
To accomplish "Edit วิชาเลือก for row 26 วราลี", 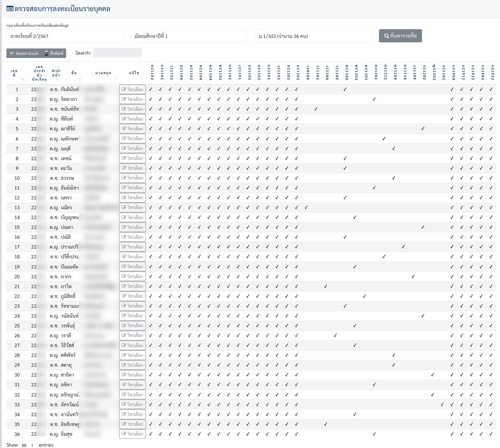I will (133, 335).
